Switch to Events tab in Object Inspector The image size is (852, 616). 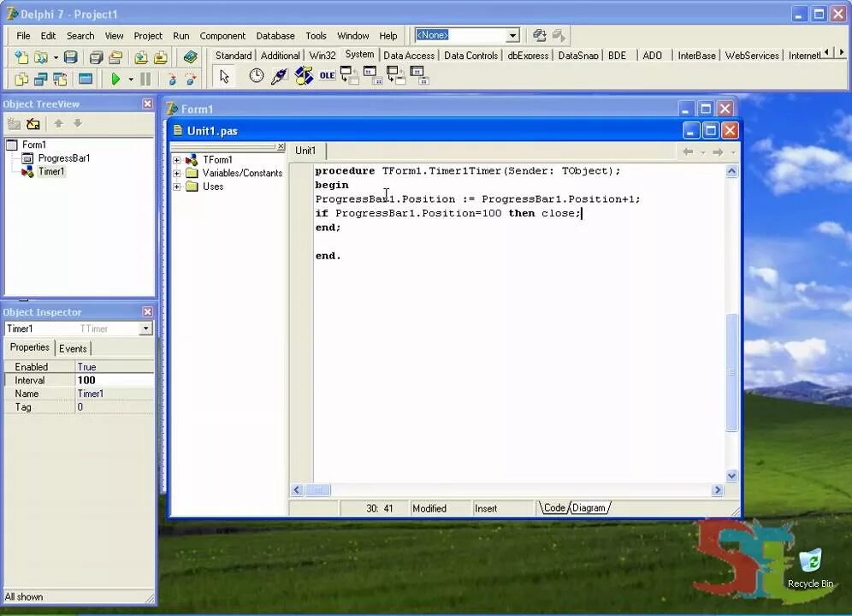(73, 348)
